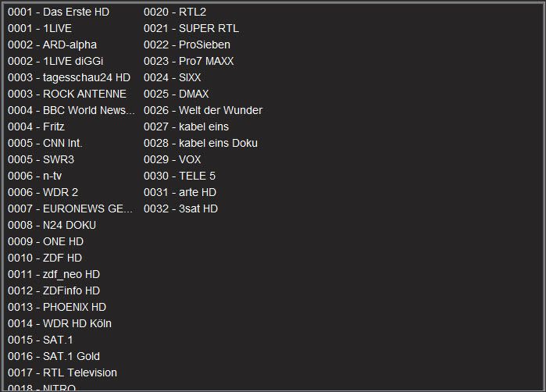The width and height of the screenshot is (546, 392).
Task: Choose RTL Television entry
Action: [62, 372]
